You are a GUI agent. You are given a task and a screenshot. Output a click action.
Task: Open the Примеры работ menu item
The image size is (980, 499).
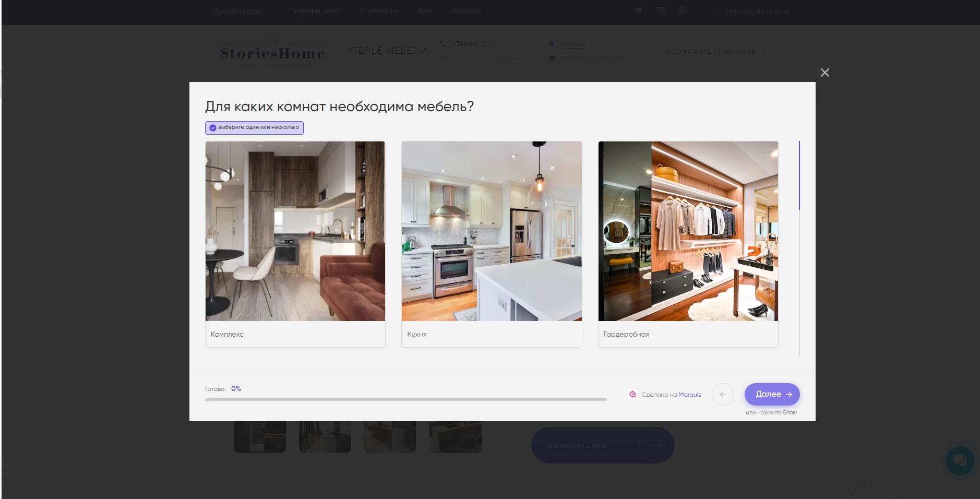pyautogui.click(x=315, y=11)
